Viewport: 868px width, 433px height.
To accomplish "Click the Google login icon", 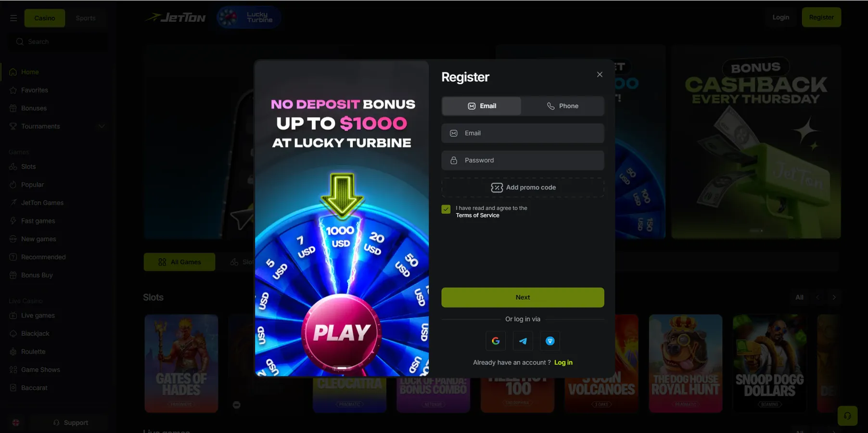I will pos(496,341).
